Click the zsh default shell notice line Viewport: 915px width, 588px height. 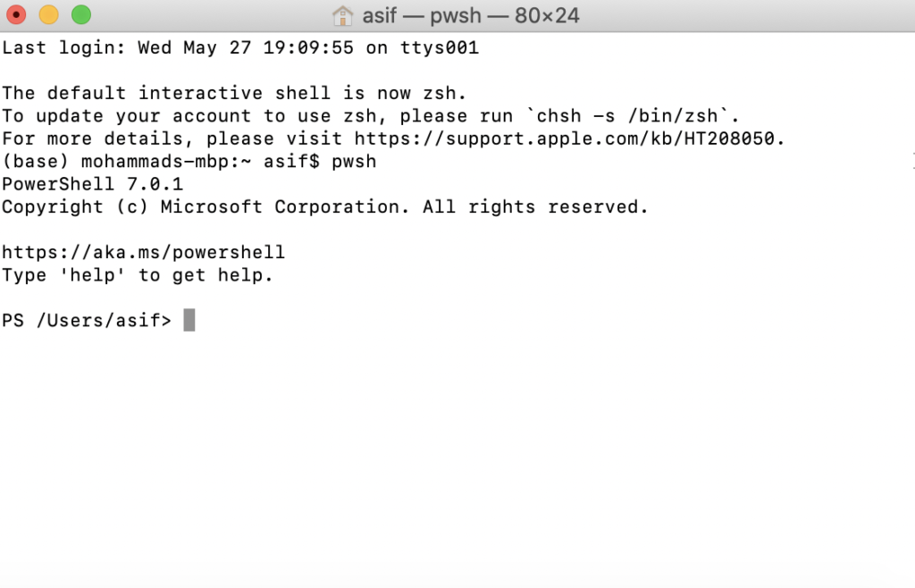click(x=234, y=92)
